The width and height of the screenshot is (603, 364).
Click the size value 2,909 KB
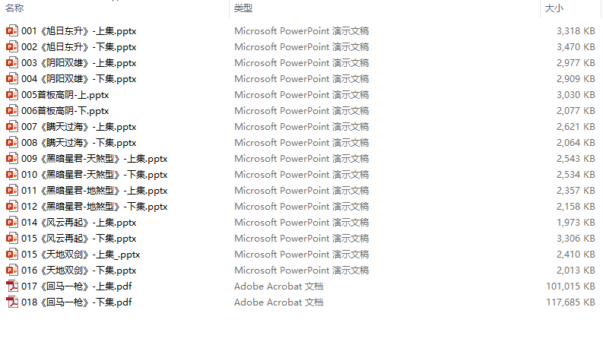coord(576,79)
